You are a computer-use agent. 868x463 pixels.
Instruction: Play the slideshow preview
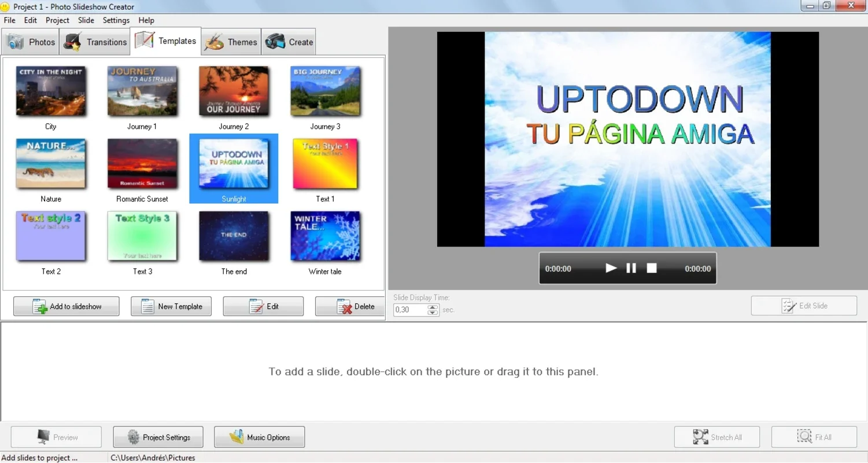coord(611,268)
